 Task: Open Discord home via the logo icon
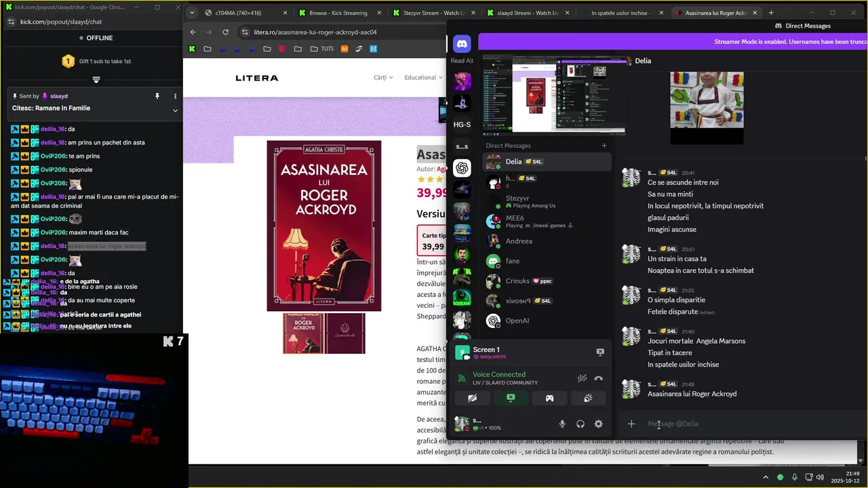click(462, 43)
